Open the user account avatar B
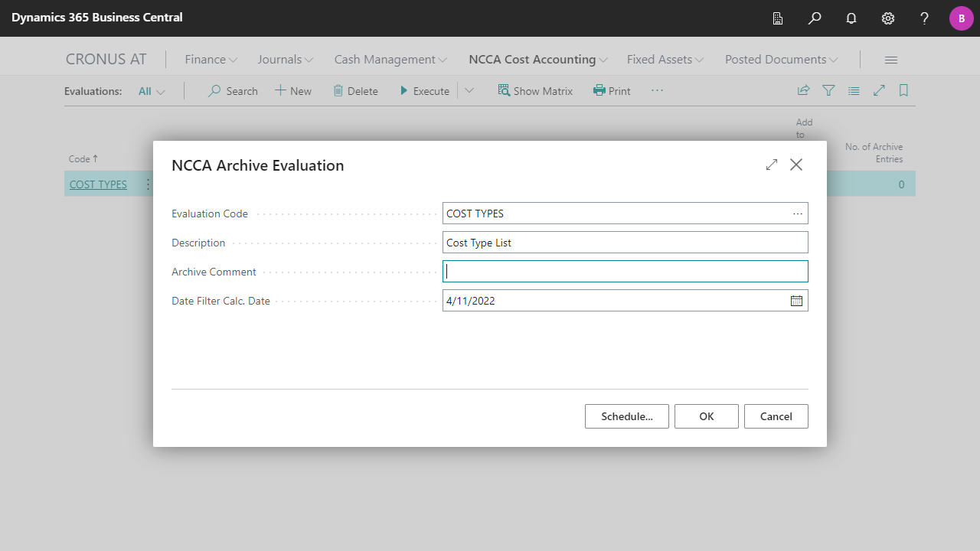Viewport: 980px width, 551px height. click(x=961, y=18)
